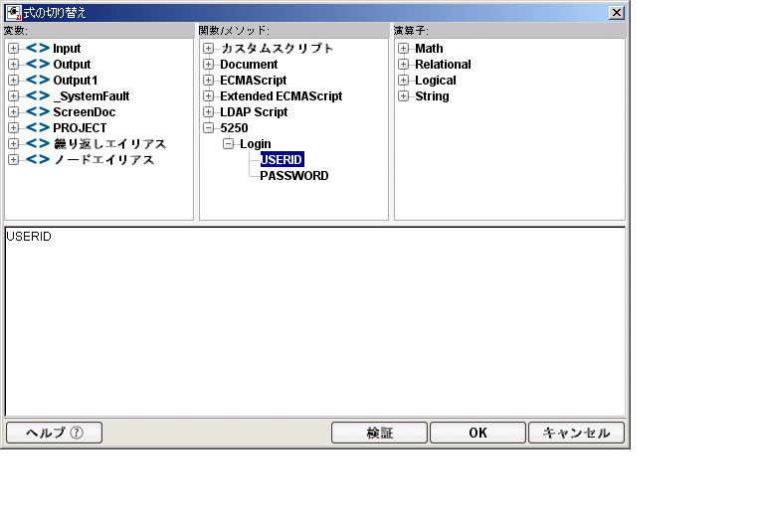Select the USERID tree item
This screenshot has height=532, width=762.
282,160
